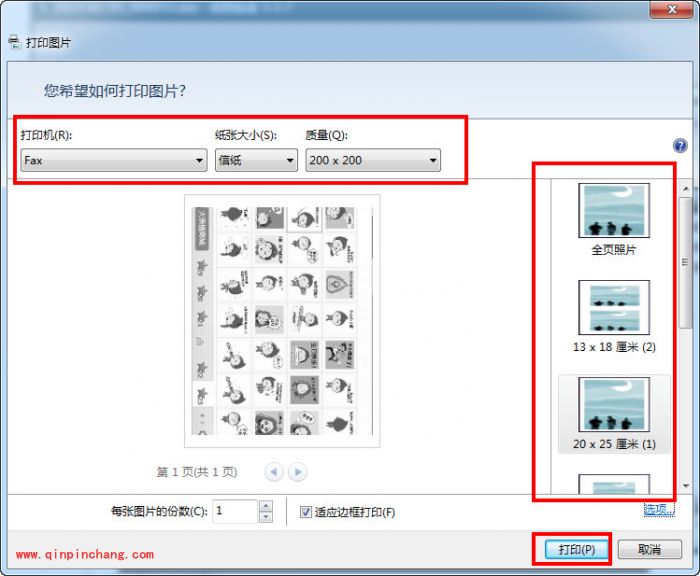
Task: Click layout list scrollbar down arrow
Action: click(686, 486)
